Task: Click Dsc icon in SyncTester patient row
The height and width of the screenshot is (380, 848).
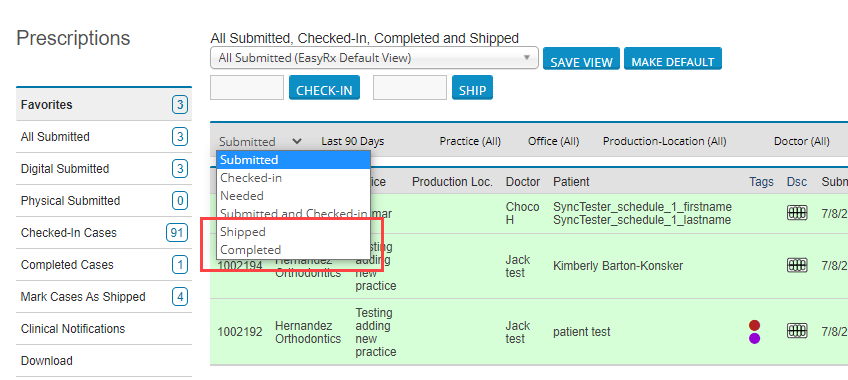Action: point(797,213)
